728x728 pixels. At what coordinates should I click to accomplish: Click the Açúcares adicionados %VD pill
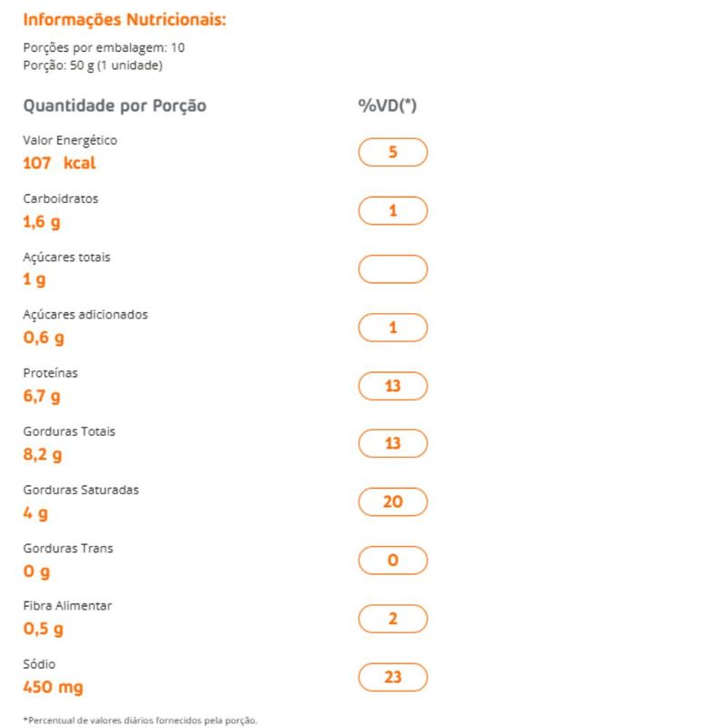coord(393,328)
